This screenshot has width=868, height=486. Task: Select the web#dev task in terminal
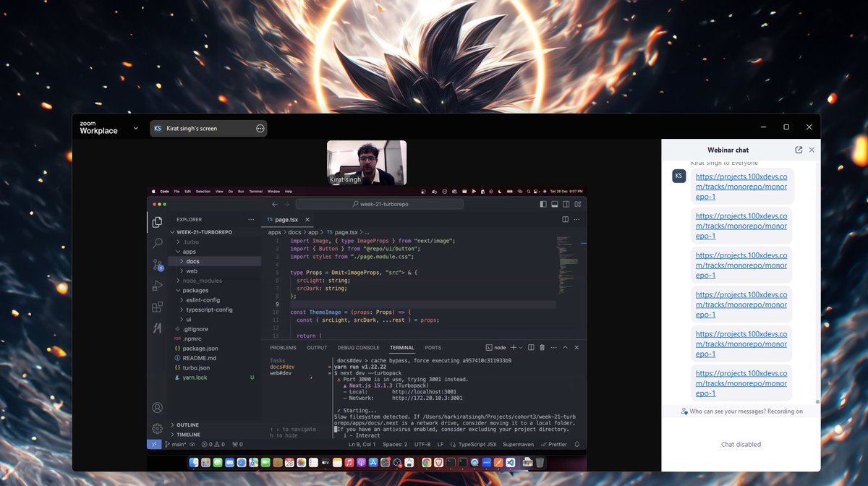(281, 373)
